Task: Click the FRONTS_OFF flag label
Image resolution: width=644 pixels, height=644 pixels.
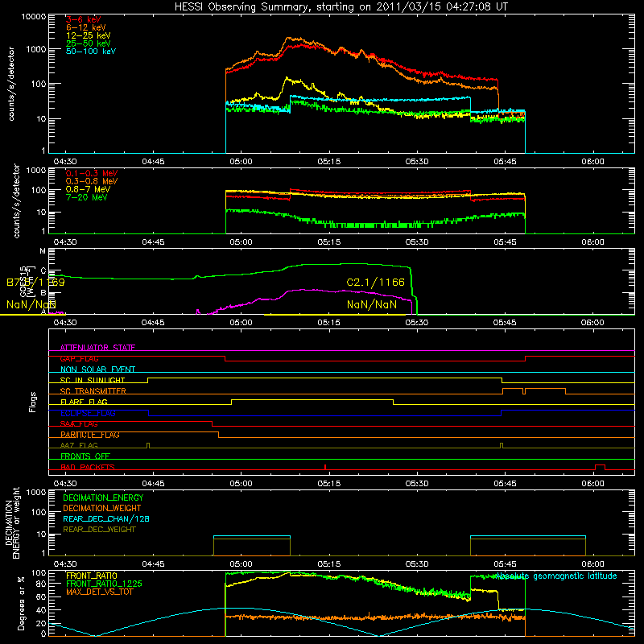Action: click(85, 456)
